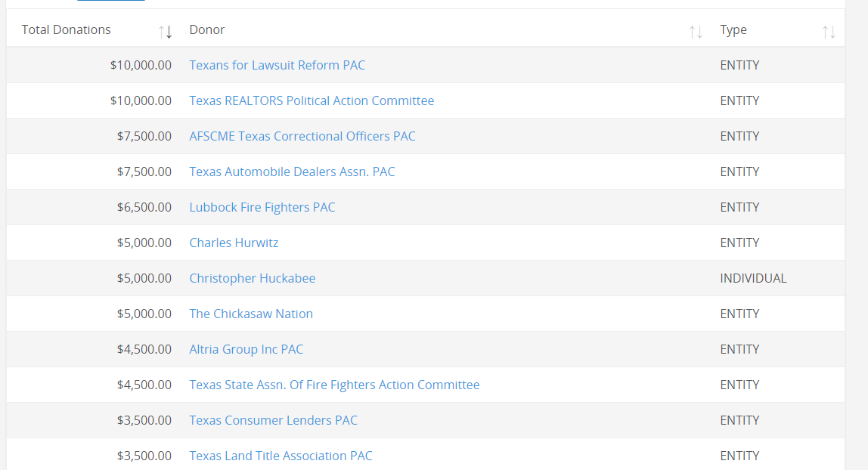Select $7,500.00 in AFSCME Texas row
This screenshot has height=470, width=868.
pos(144,136)
